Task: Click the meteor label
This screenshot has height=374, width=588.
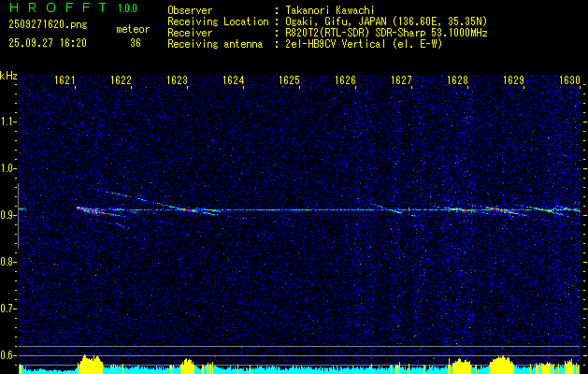Action: click(133, 29)
